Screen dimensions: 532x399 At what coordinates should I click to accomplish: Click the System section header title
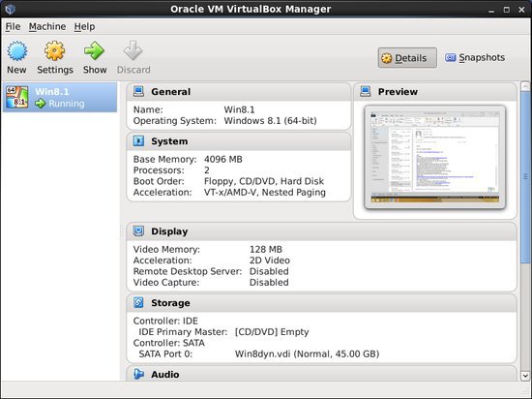pyautogui.click(x=169, y=141)
